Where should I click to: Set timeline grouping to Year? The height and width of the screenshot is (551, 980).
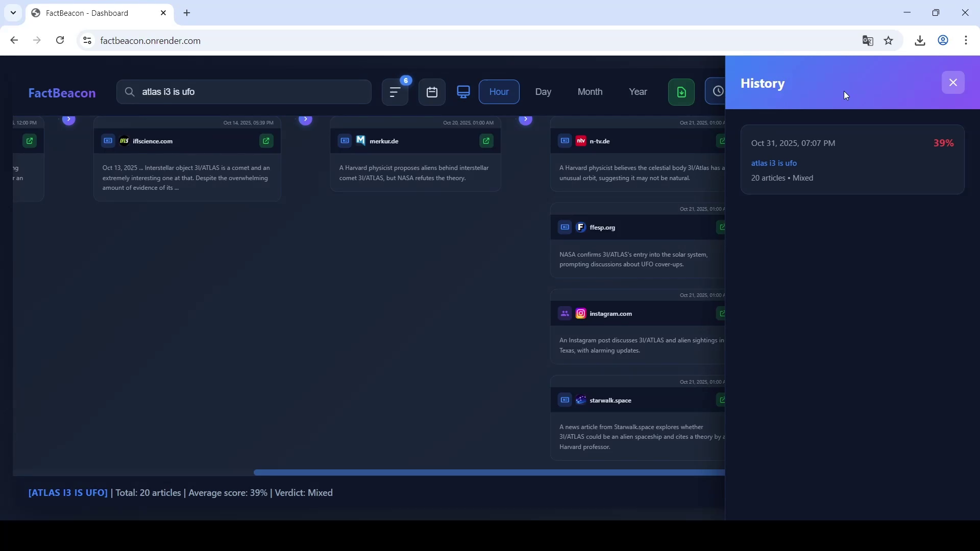pos(638,92)
